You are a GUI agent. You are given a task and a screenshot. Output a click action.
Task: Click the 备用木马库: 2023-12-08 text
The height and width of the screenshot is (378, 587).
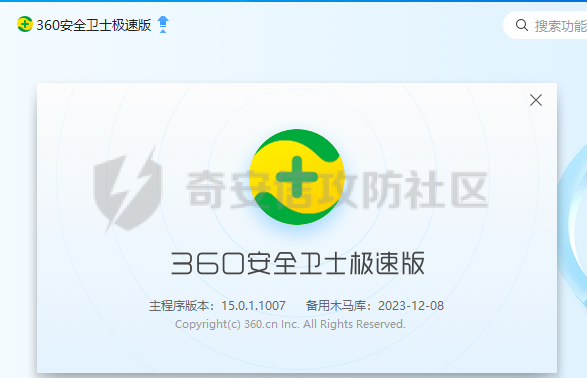coord(375,306)
